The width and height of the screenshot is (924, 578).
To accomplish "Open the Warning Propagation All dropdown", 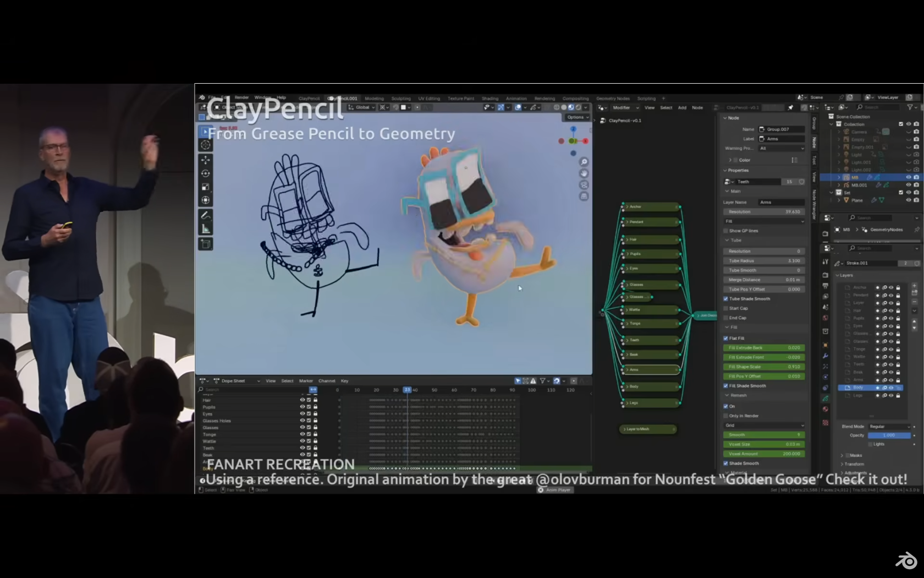I will coord(782,148).
